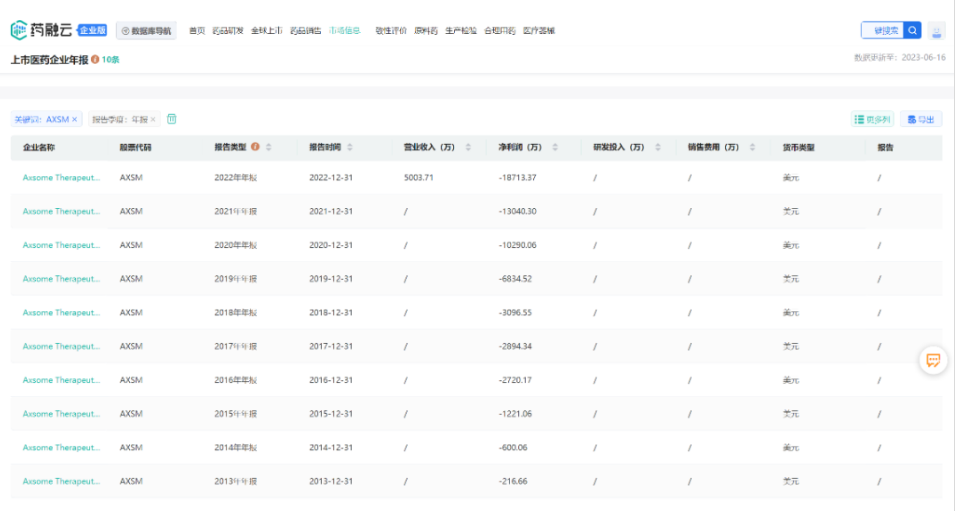Click the blue search magnifier icon
The height and width of the screenshot is (511, 955).
click(912, 30)
